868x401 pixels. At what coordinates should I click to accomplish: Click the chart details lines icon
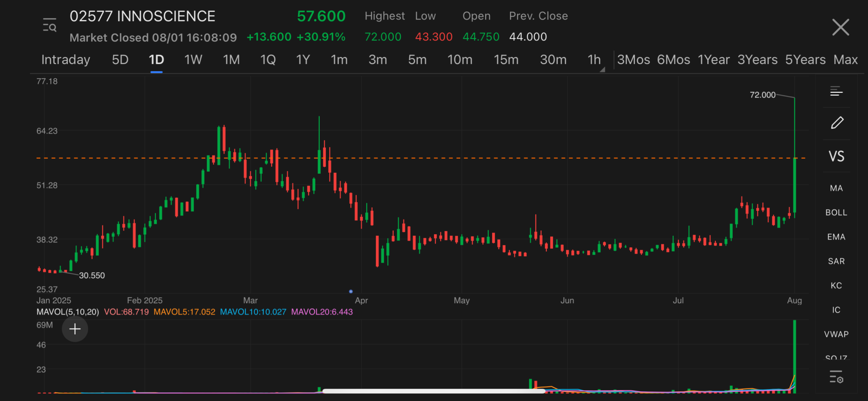click(x=836, y=91)
